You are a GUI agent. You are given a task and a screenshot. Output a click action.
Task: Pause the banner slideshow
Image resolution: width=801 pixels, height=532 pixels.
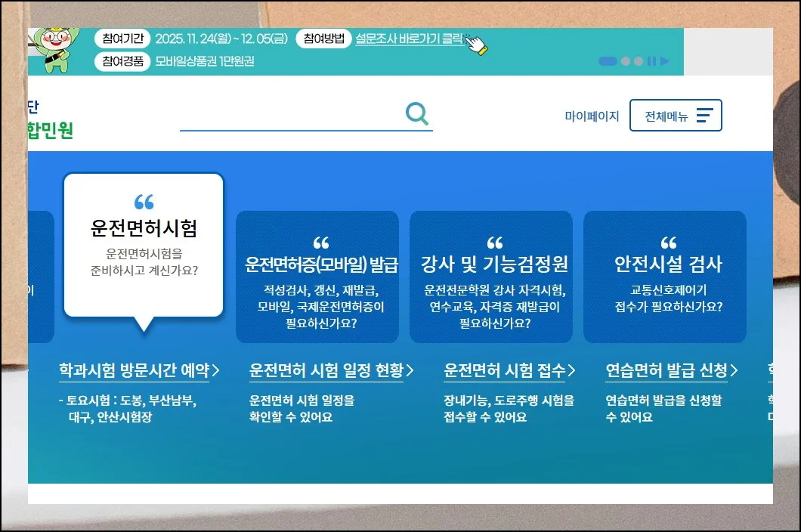[x=651, y=61]
